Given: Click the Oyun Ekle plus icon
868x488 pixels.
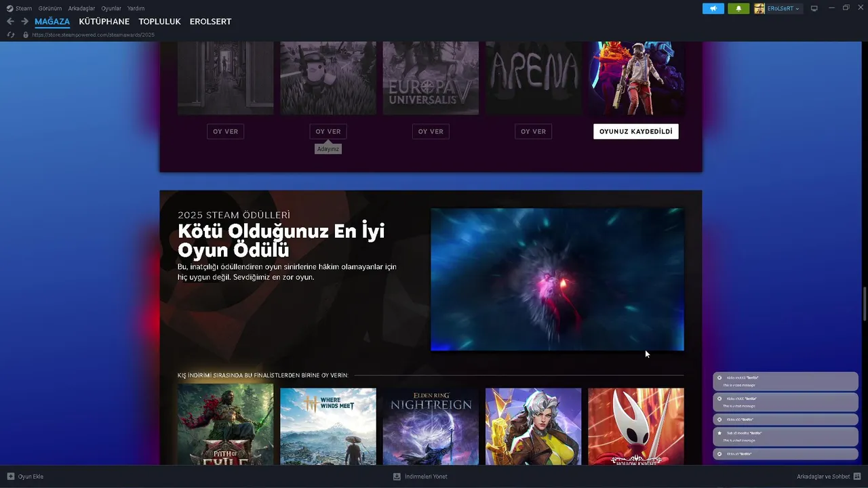Looking at the screenshot, I should [11, 476].
